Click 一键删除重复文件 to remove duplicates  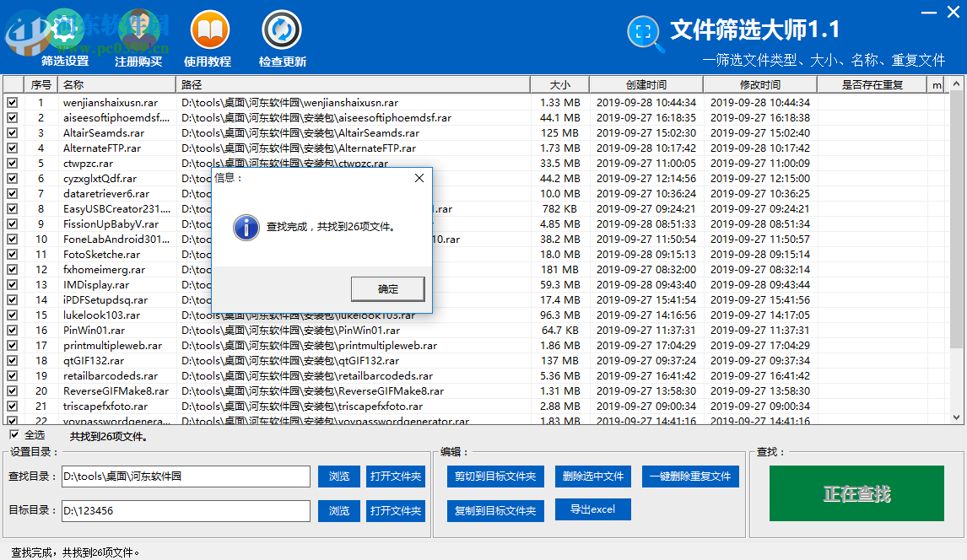point(690,476)
